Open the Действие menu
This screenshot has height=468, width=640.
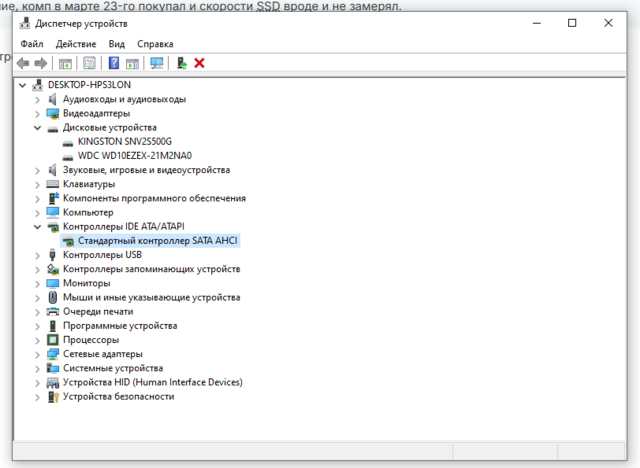76,44
